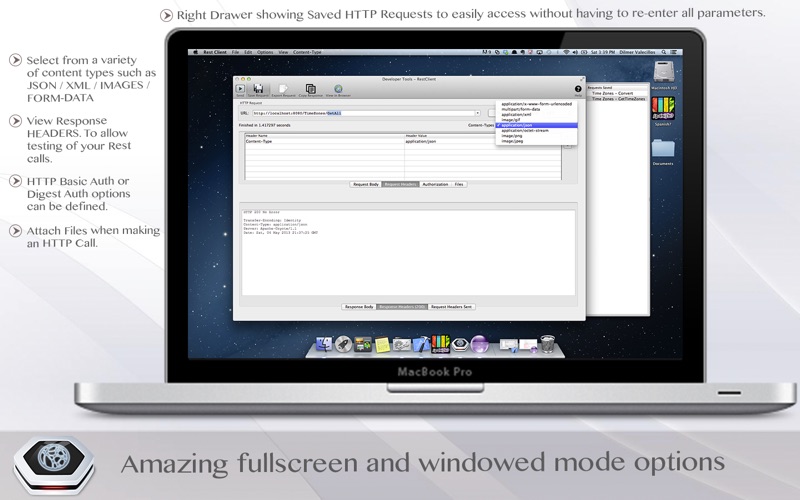Choose application/json content type
The height and width of the screenshot is (500, 800).
tap(536, 125)
